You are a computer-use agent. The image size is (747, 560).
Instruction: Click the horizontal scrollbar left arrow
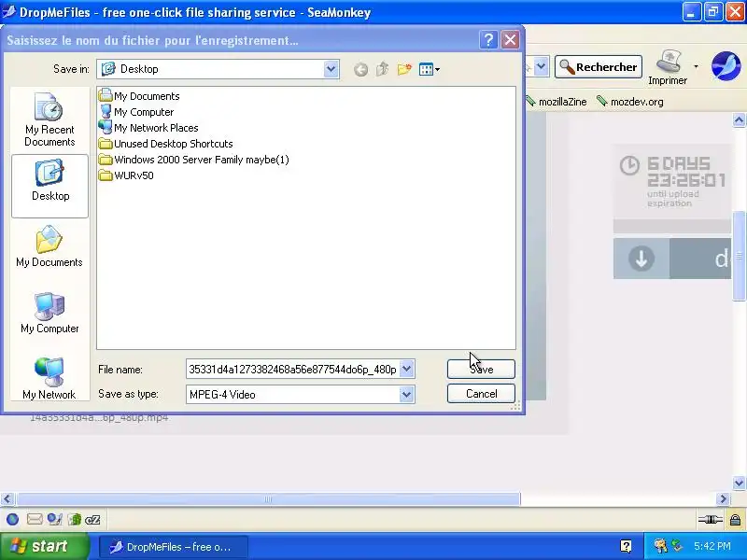[x=7, y=499]
